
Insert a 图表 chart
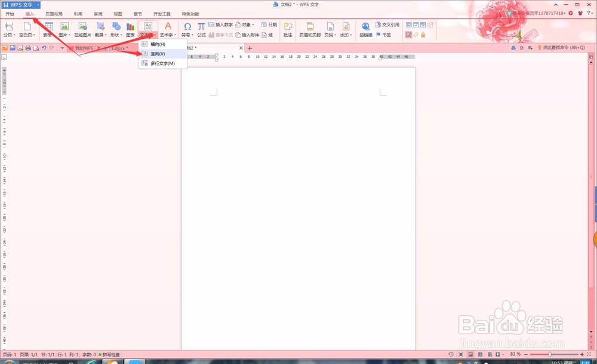click(131, 29)
